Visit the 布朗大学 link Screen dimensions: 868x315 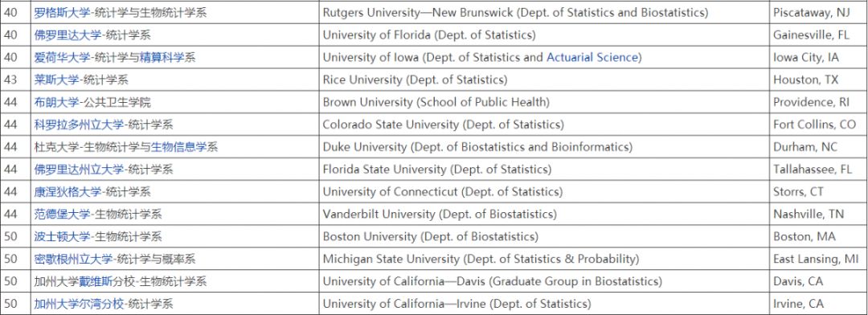56,102
